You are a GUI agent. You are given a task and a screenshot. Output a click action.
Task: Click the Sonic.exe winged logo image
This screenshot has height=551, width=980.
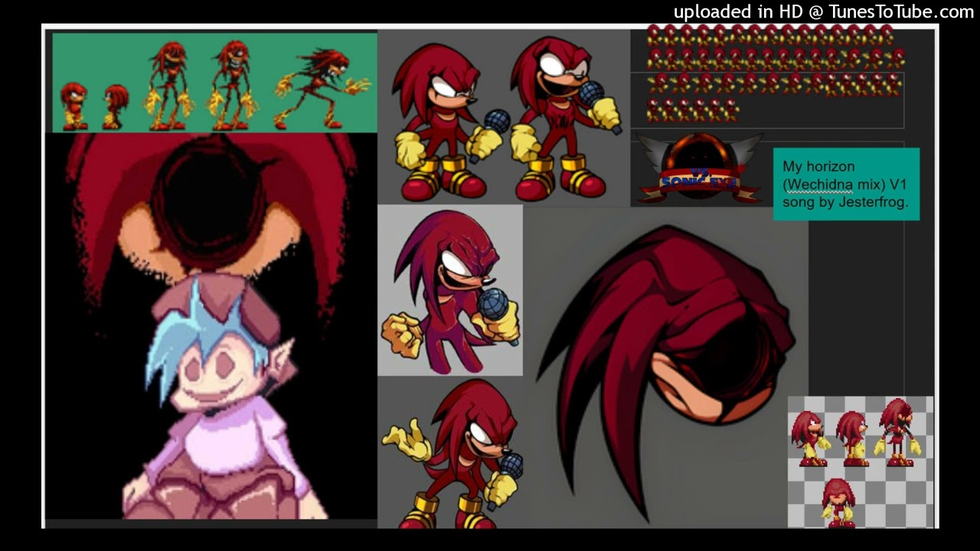(x=698, y=170)
